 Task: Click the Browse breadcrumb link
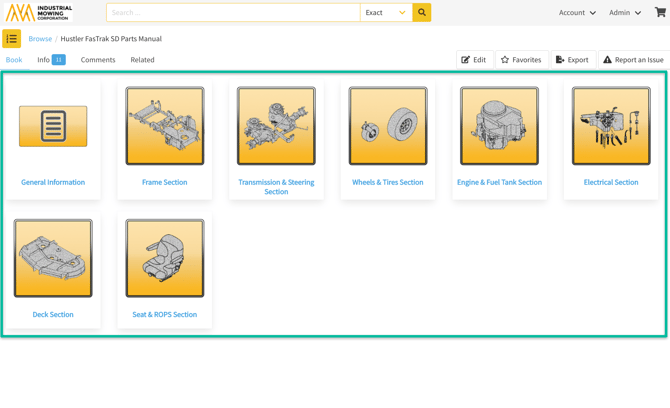point(40,39)
